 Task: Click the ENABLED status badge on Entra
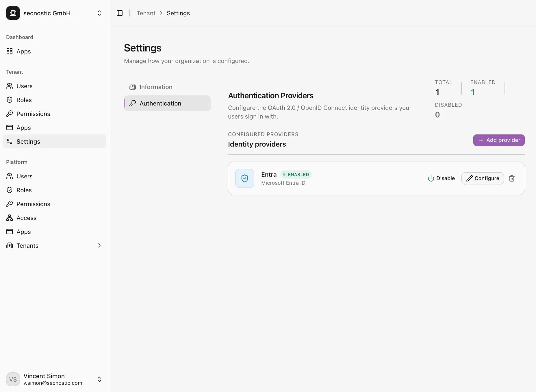point(296,175)
